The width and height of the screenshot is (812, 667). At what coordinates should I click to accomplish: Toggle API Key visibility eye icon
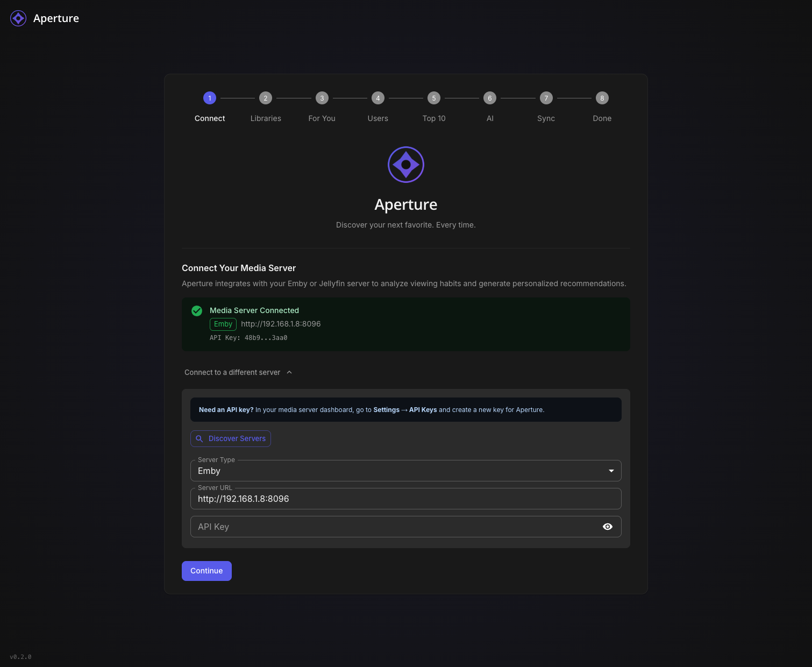608,527
